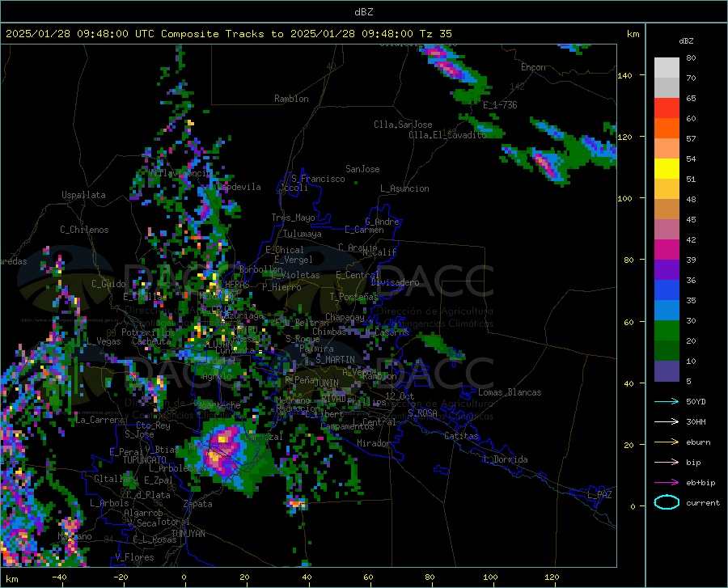
Task: Click the purple swatch in dBZ scale
Action: tap(667, 269)
